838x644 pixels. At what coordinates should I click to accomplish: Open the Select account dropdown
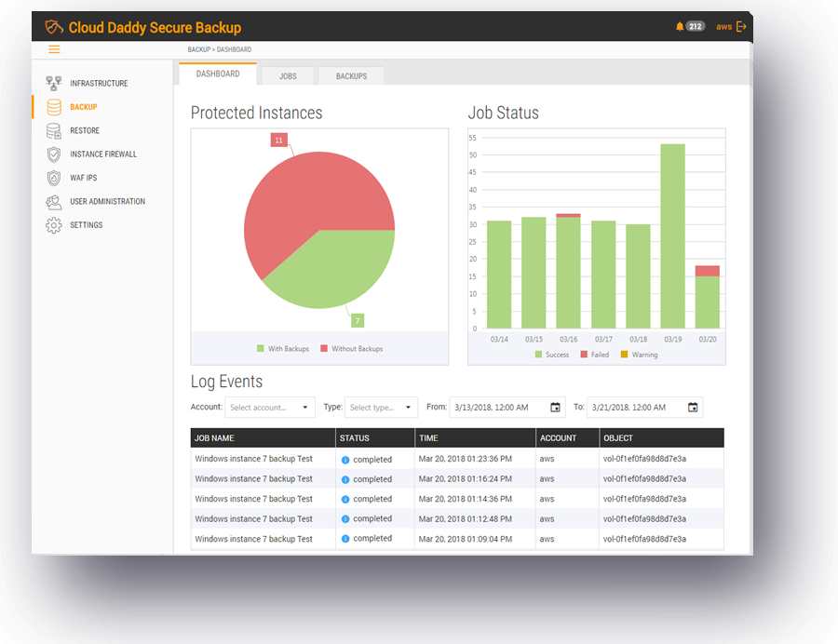coord(270,408)
